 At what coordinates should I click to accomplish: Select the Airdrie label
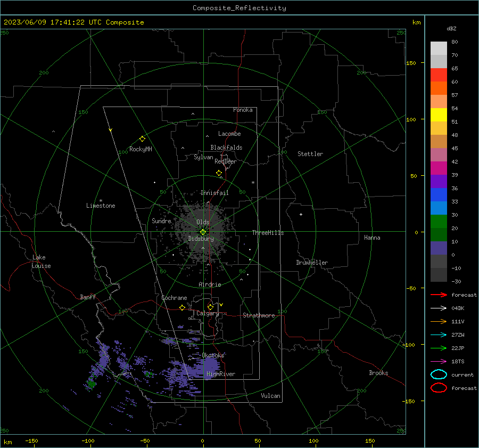[210, 284]
